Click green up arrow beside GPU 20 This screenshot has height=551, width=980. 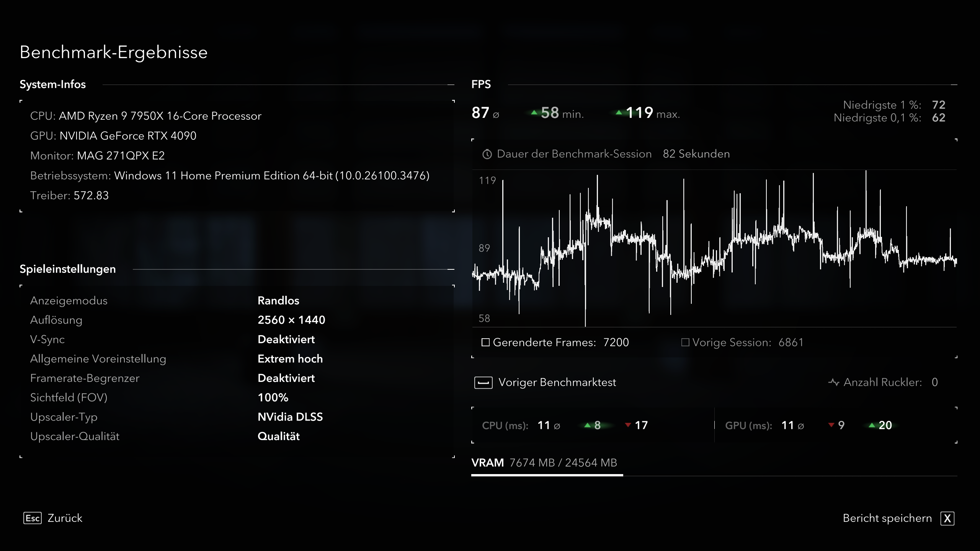click(872, 425)
